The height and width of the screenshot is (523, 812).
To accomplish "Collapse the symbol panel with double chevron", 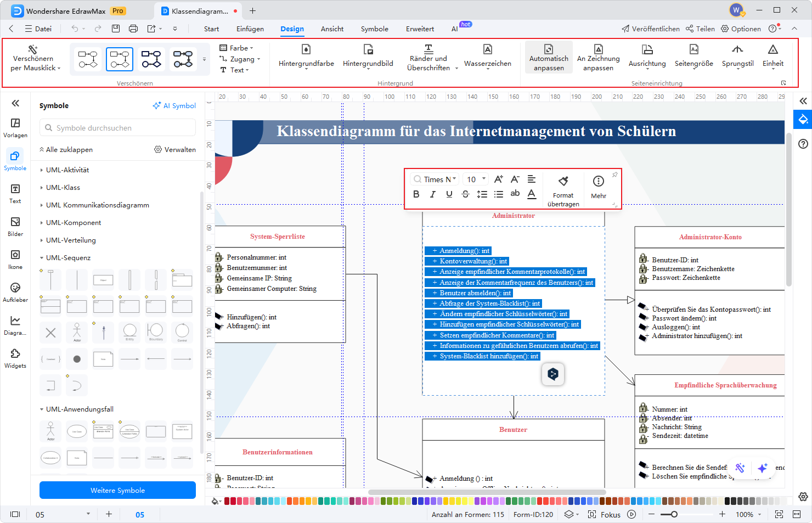I will [x=15, y=103].
